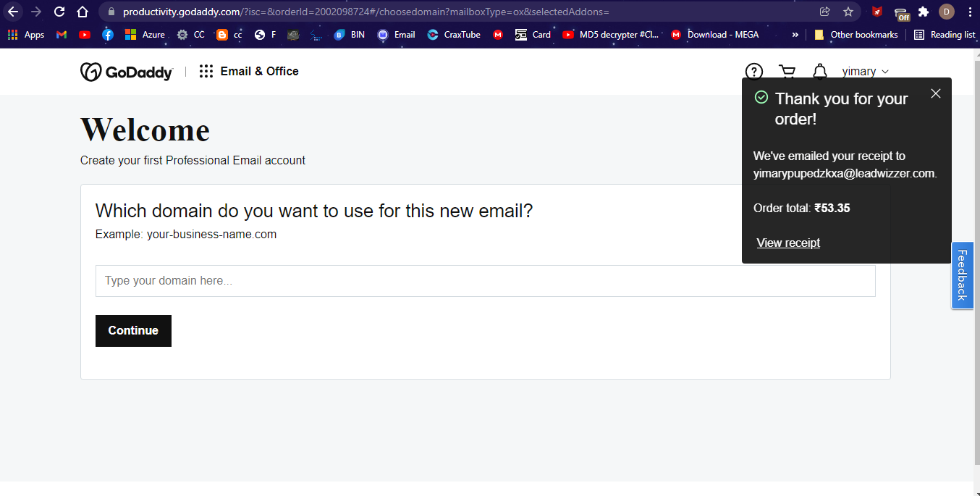Open the MD5 decrypter bookmark
The width and height of the screenshot is (980, 496).
(611, 34)
